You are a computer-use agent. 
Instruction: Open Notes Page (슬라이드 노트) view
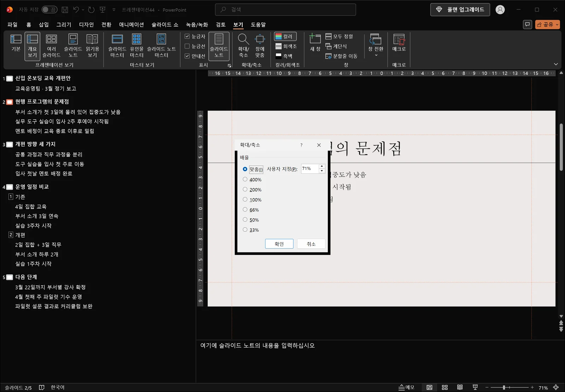(73, 46)
